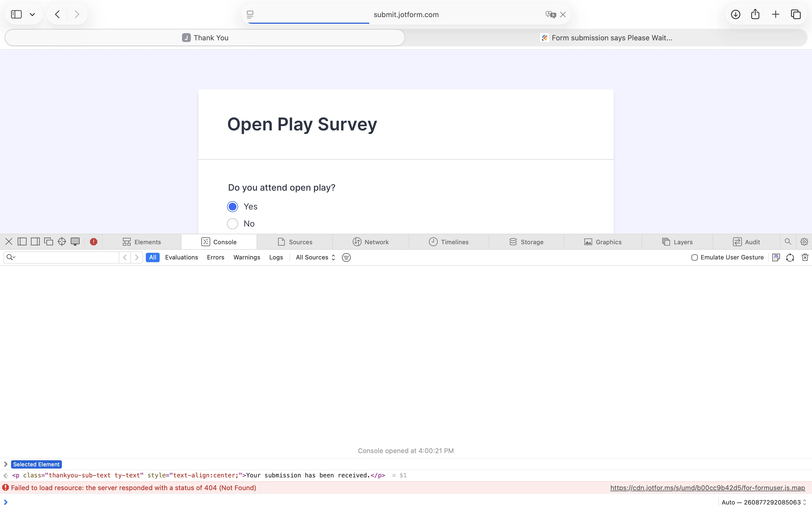Open the Network tab

tap(371, 242)
